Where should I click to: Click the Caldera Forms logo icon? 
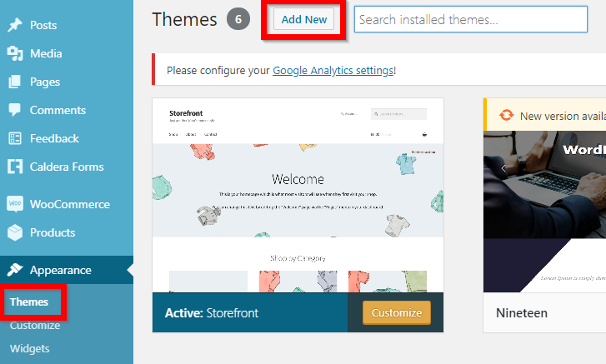coord(15,167)
